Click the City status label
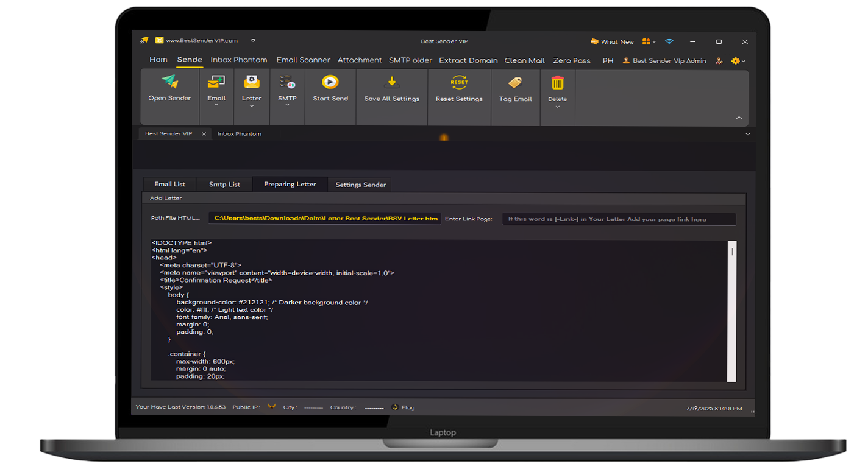Image resolution: width=868 pixels, height=475 pixels. (x=290, y=407)
